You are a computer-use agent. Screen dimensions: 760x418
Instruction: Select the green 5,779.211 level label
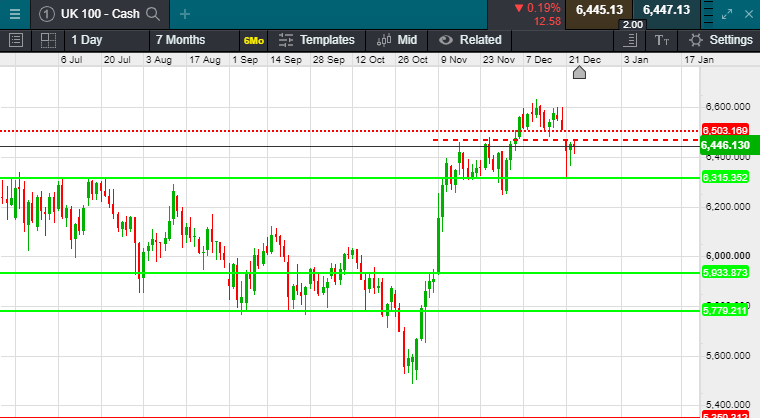click(x=725, y=310)
